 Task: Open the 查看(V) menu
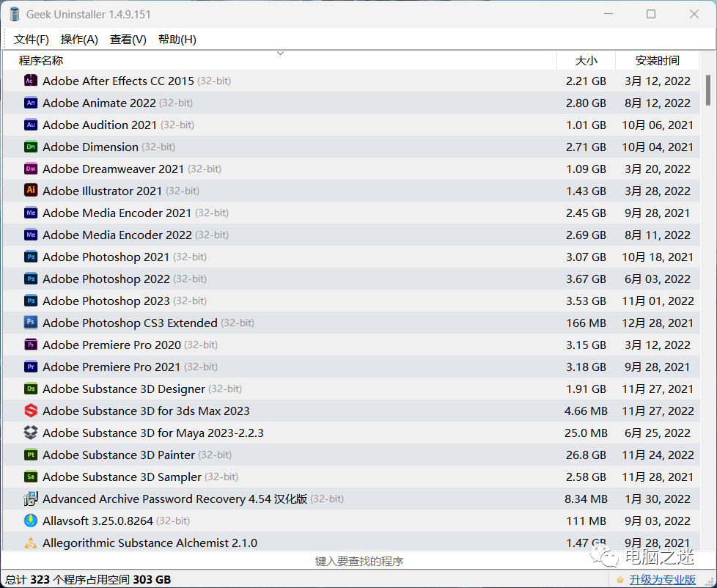[x=128, y=40]
